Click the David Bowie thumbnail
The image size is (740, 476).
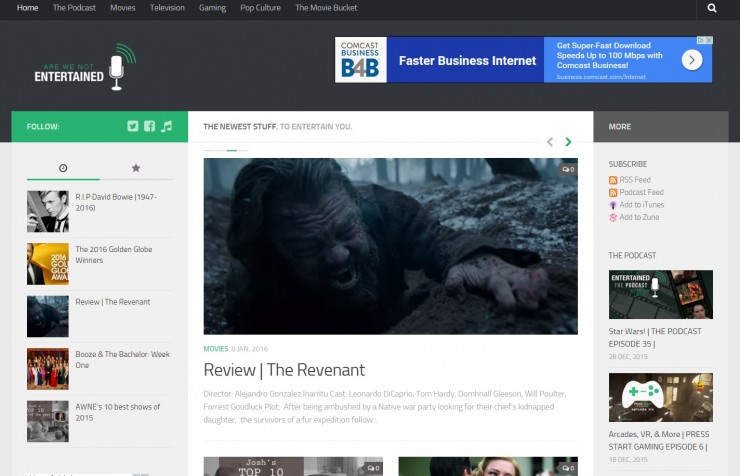(x=48, y=211)
